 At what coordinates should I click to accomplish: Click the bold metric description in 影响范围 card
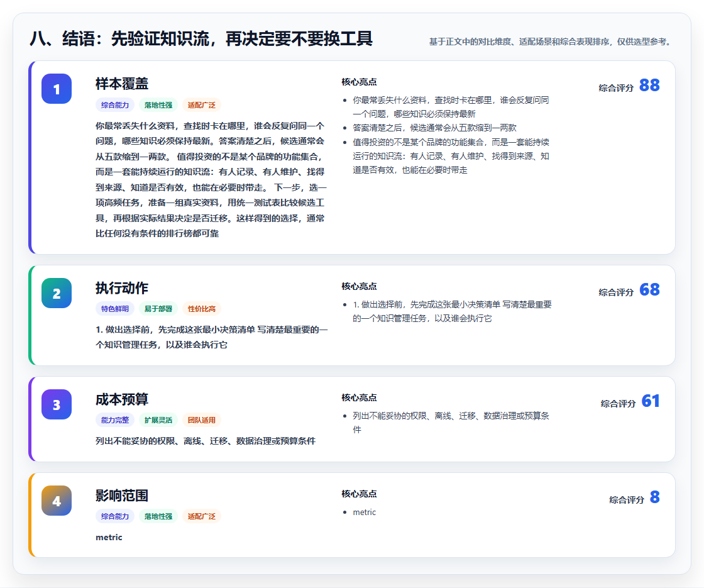[x=109, y=538]
